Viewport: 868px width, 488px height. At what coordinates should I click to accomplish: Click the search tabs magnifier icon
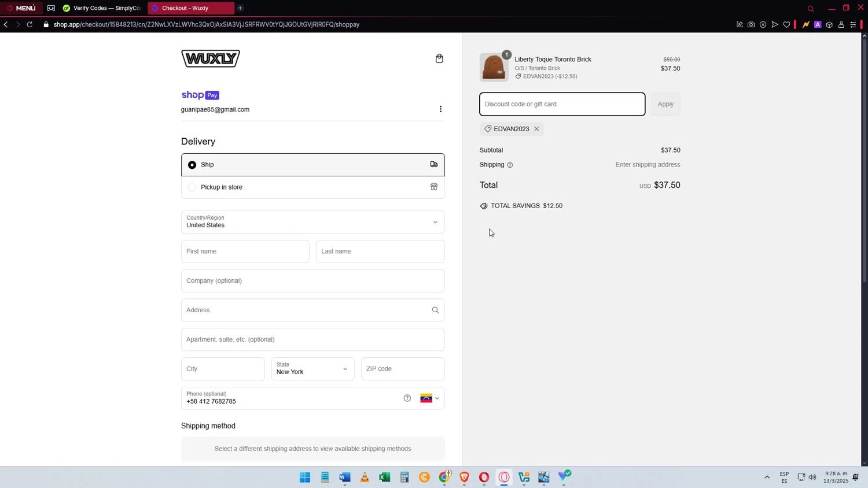click(x=811, y=9)
